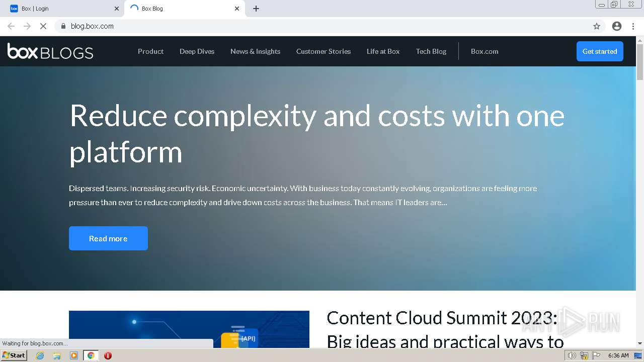Screen dimensions: 644x362
Task: Open network tray icon
Action: pyautogui.click(x=584, y=355)
